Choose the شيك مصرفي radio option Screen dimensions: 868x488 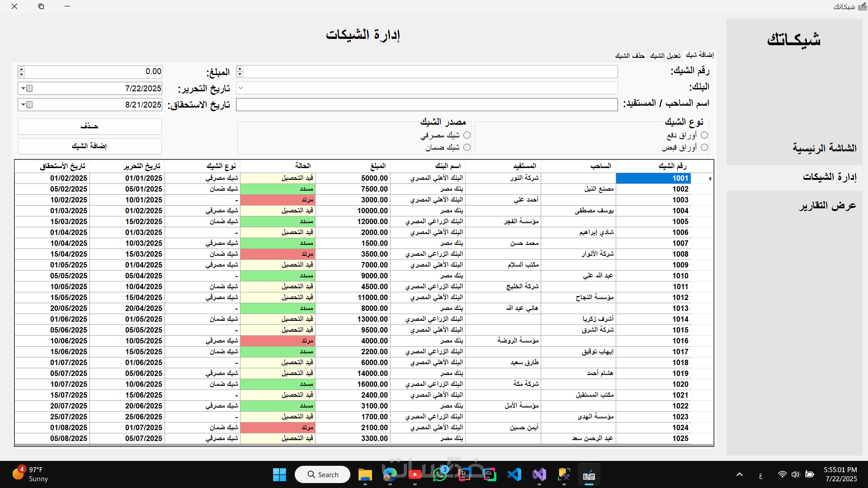click(x=467, y=135)
